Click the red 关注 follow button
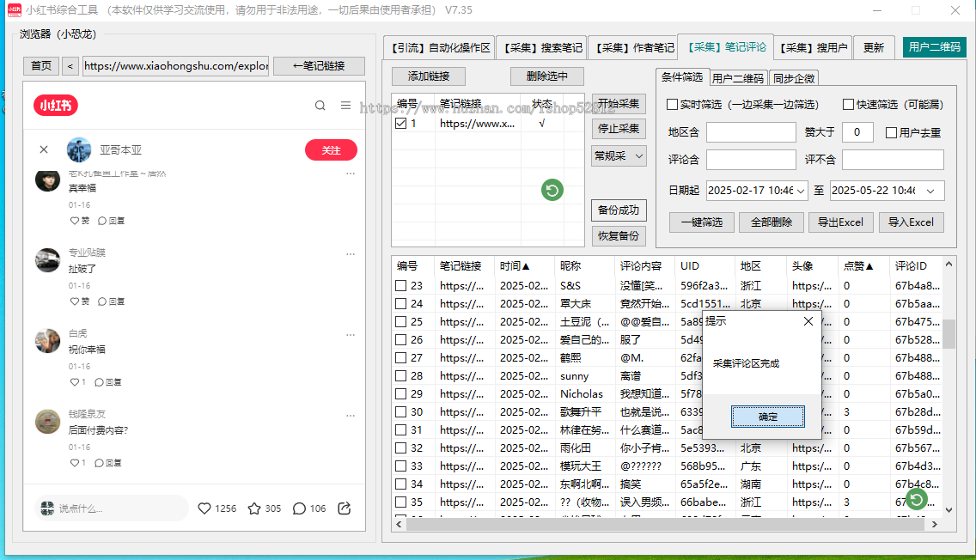Viewport: 976px width, 560px height. 331,150
